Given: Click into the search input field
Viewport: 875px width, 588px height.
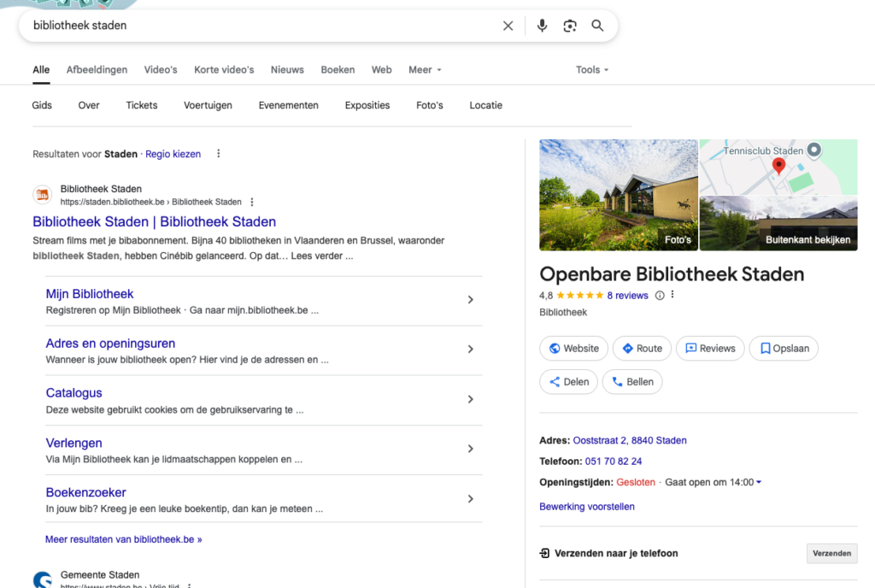Looking at the screenshot, I should pos(256,26).
